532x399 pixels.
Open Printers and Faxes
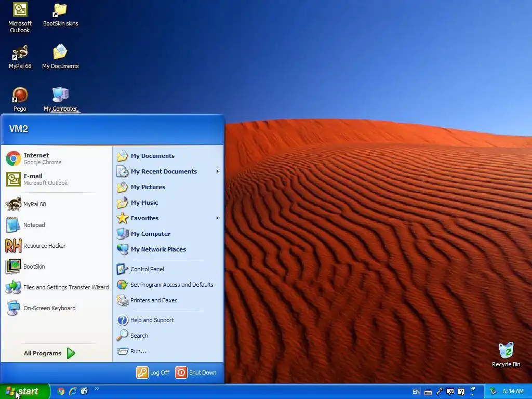click(x=168, y=300)
